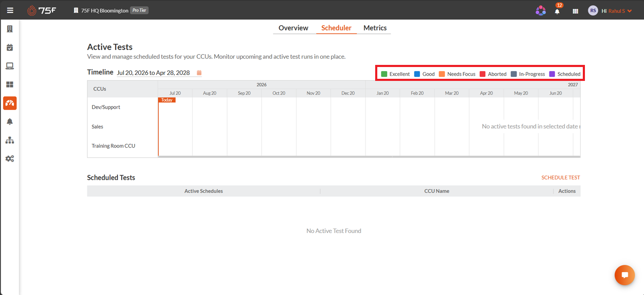
Task: Click the Sep 20 month header
Action: tap(244, 93)
